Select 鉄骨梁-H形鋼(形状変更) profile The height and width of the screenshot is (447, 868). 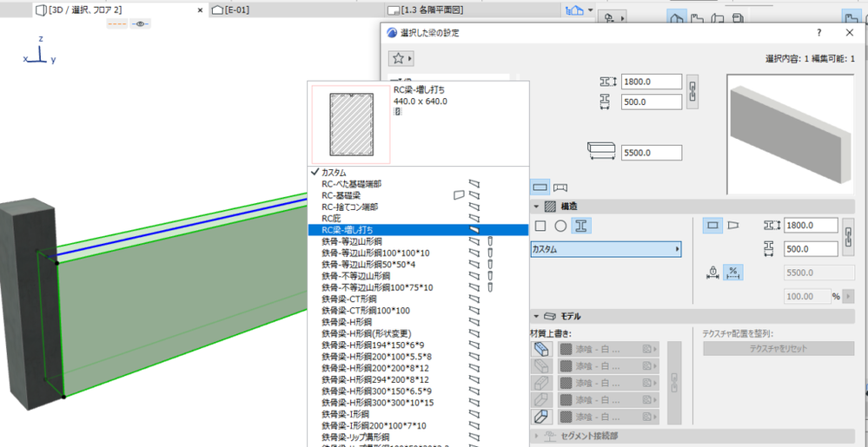tap(419, 333)
